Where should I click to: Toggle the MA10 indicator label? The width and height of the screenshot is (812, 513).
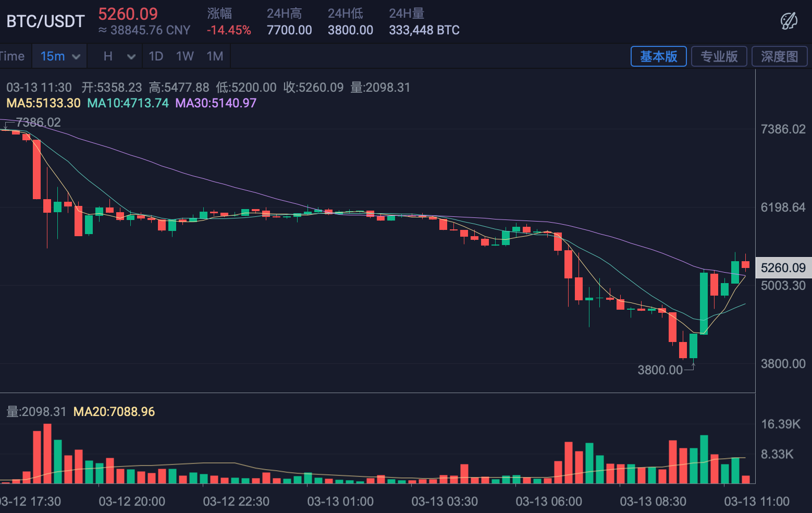[x=128, y=103]
